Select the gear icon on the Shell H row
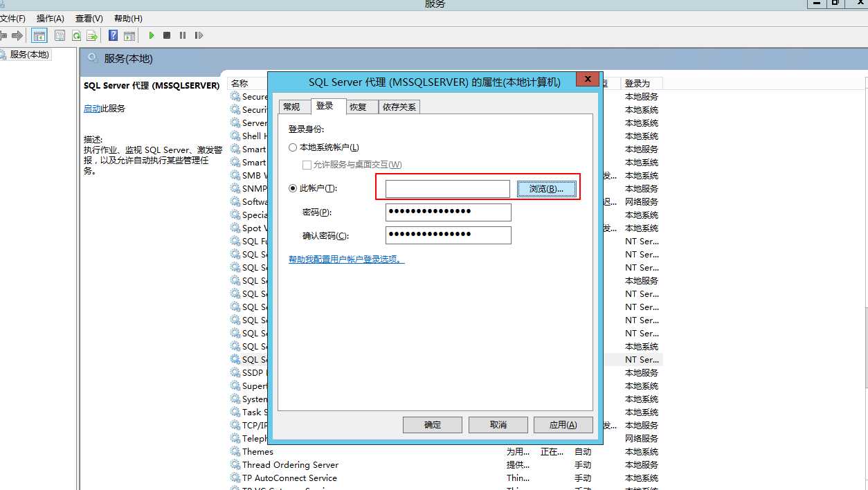This screenshot has height=490, width=868. click(x=235, y=136)
